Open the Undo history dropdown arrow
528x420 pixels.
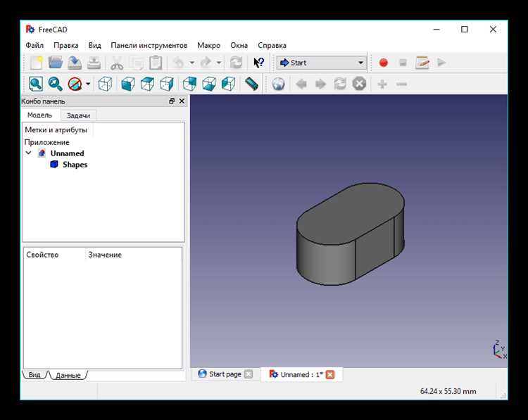[191, 63]
